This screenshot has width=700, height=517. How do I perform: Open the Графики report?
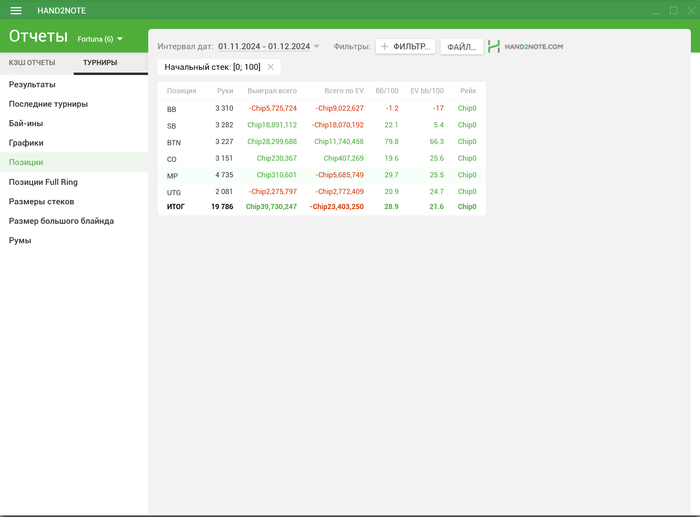pos(74,143)
